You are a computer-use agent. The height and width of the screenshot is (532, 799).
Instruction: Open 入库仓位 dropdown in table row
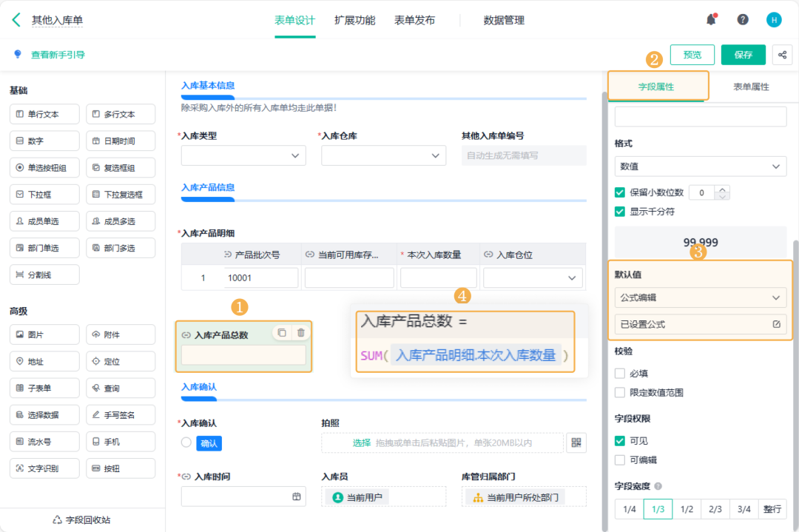(x=533, y=277)
